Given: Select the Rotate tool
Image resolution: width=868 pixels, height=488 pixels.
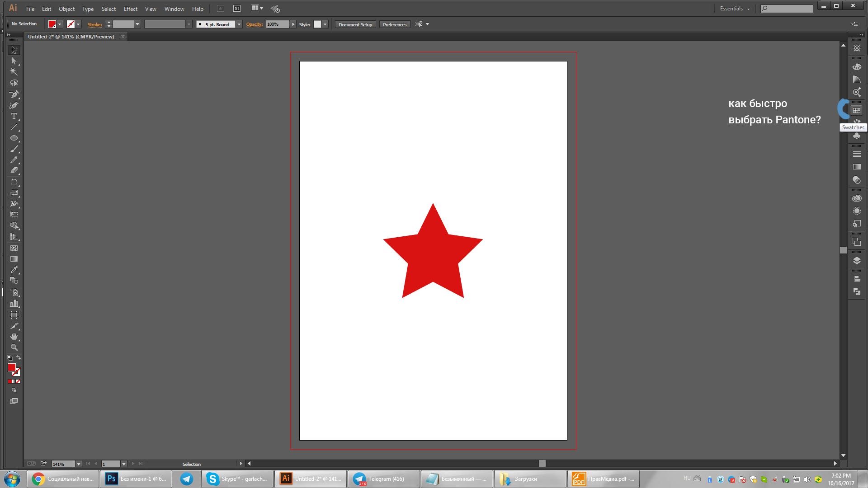Looking at the screenshot, I should 14,182.
